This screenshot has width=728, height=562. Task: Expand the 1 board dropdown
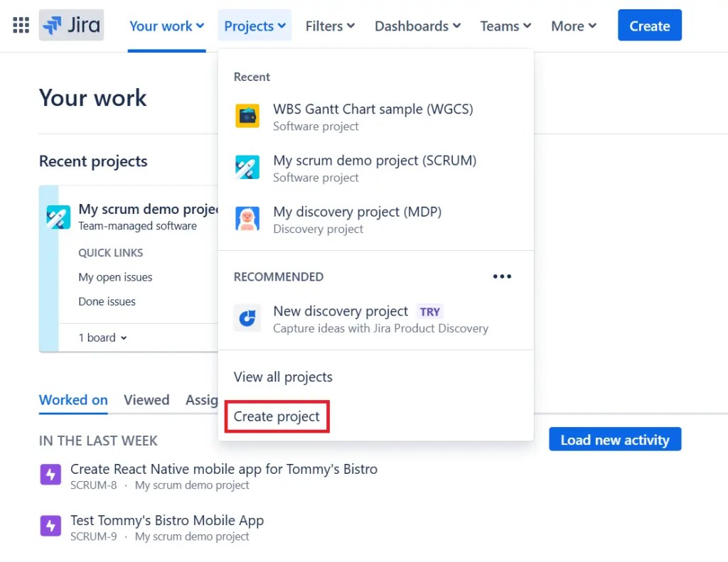pos(102,337)
